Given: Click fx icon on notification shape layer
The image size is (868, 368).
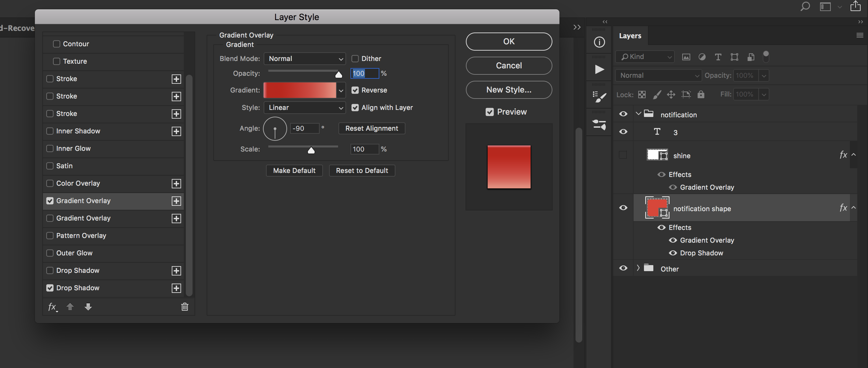Looking at the screenshot, I should [843, 208].
